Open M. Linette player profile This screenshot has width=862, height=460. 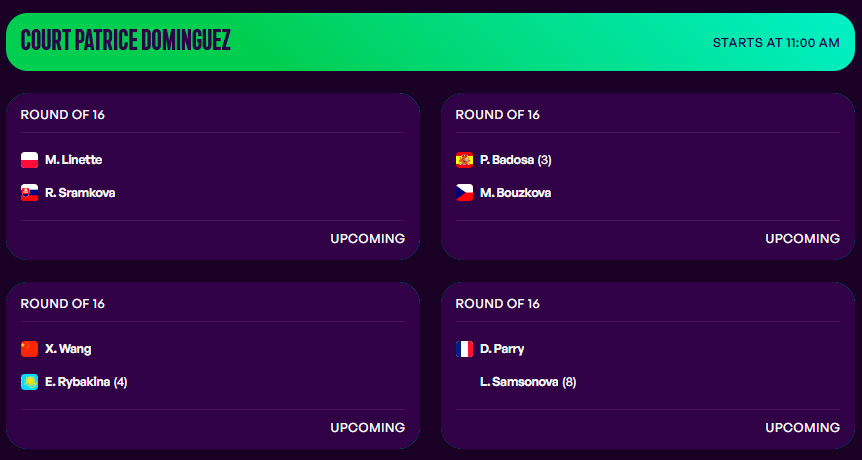(x=73, y=160)
